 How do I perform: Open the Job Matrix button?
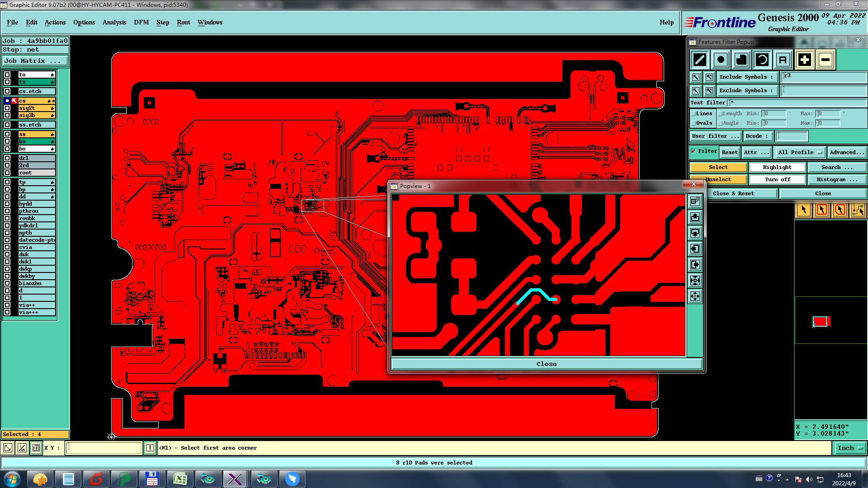35,61
